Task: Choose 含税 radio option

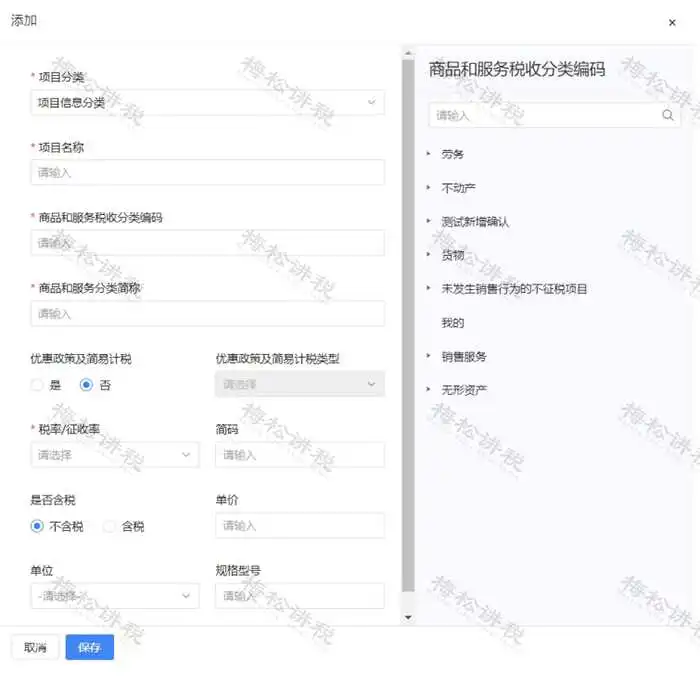Action: 110,526
